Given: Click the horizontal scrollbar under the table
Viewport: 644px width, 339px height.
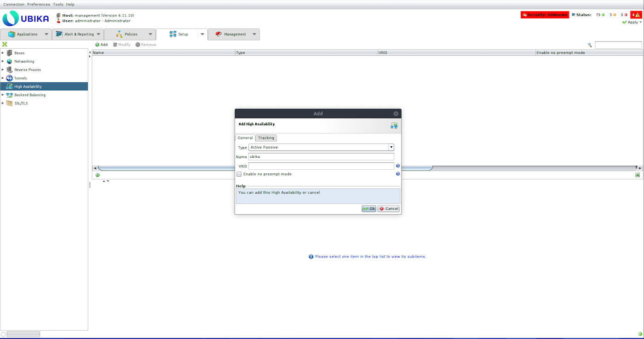Looking at the screenshot, I should 265,168.
